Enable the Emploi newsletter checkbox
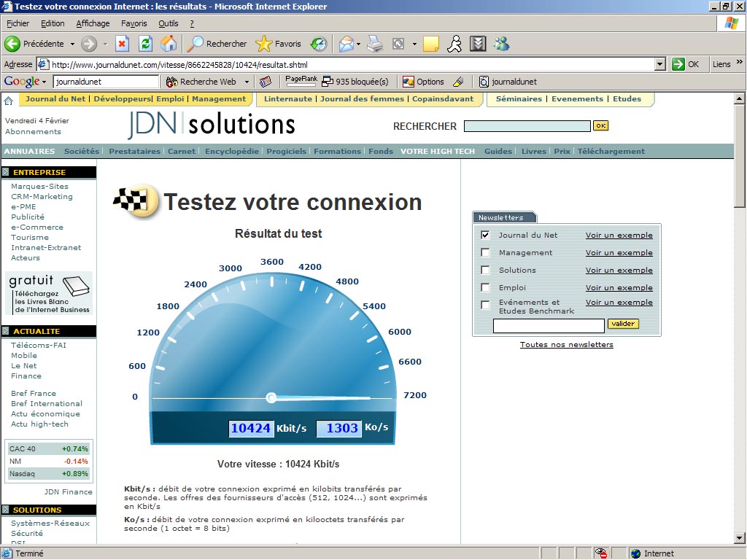This screenshot has height=560, width=747. pyautogui.click(x=485, y=287)
